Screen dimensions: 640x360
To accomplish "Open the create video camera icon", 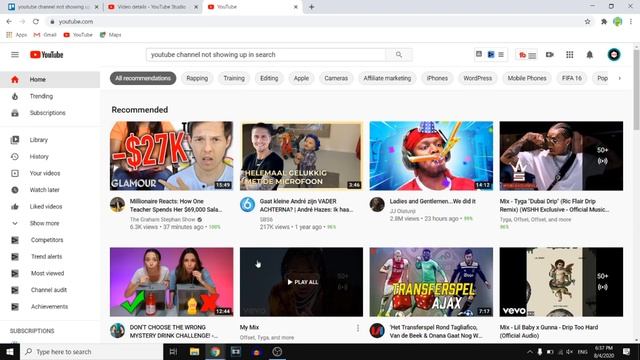I will tap(550, 54).
